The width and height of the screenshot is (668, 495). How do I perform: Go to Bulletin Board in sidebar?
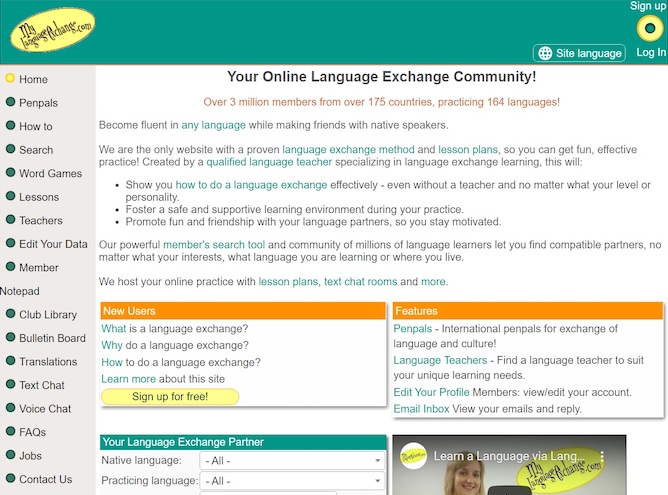[x=52, y=338]
